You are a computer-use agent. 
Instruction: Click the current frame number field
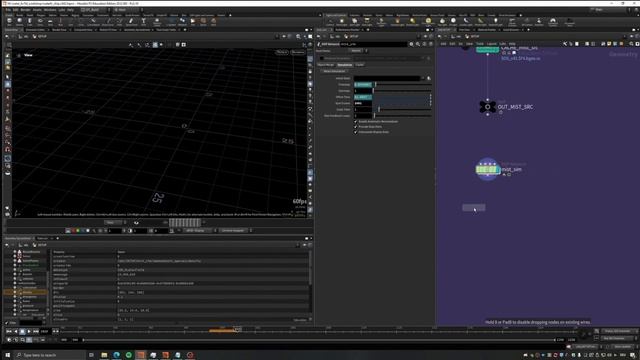tap(44, 331)
